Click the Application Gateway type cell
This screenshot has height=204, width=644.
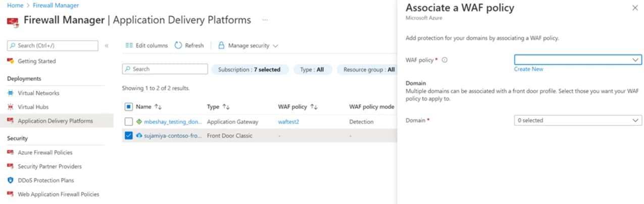click(x=232, y=122)
